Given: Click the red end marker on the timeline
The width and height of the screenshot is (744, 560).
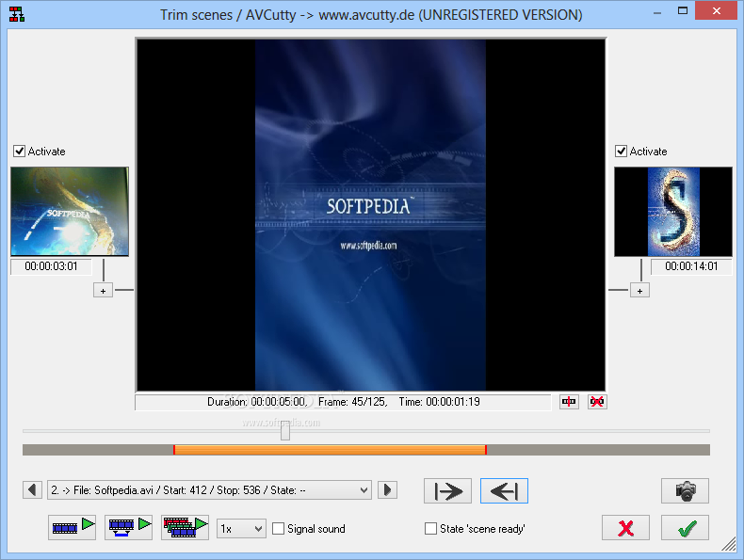Looking at the screenshot, I should click(486, 450).
